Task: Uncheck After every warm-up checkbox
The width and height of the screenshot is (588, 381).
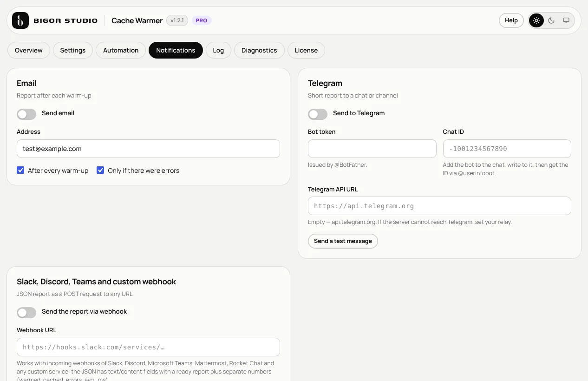Action: point(20,171)
